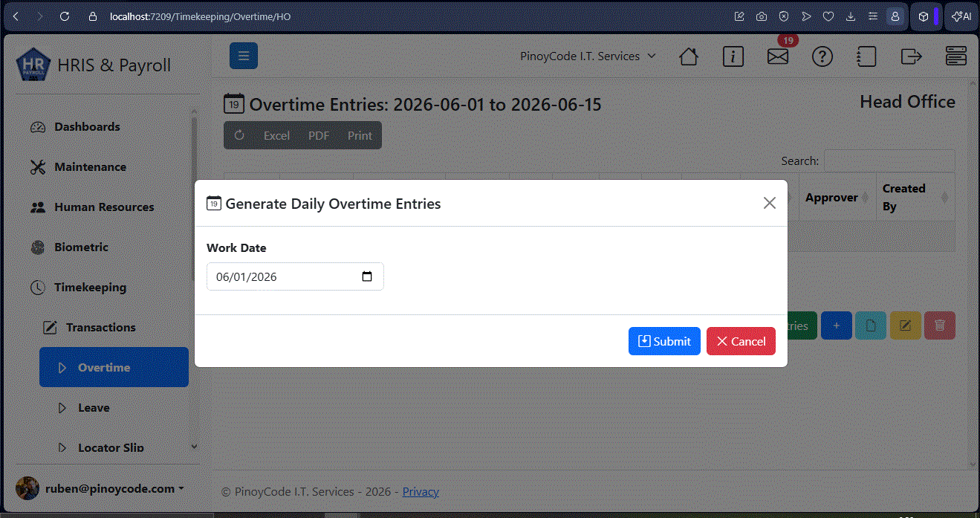Go to home via house icon
Image resolution: width=980 pixels, height=518 pixels.
point(689,56)
